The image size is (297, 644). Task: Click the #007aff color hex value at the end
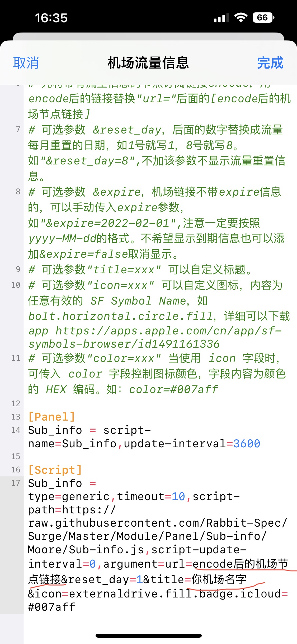click(52, 607)
